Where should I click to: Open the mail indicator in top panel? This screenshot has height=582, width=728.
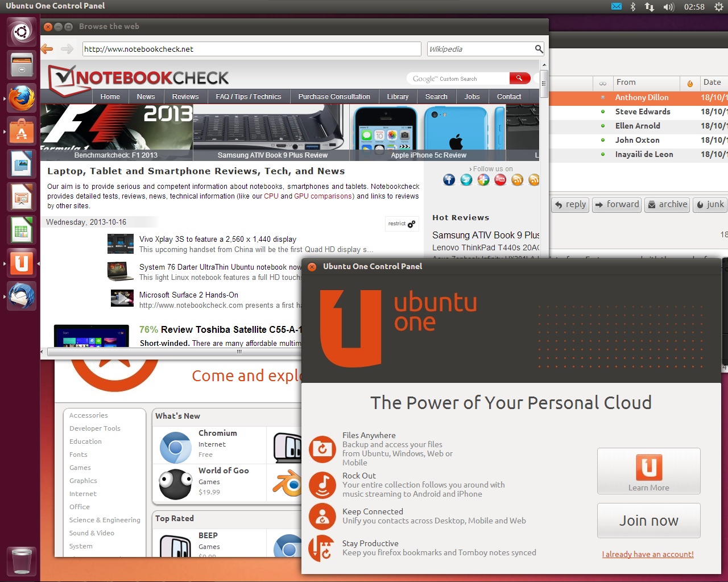[617, 6]
